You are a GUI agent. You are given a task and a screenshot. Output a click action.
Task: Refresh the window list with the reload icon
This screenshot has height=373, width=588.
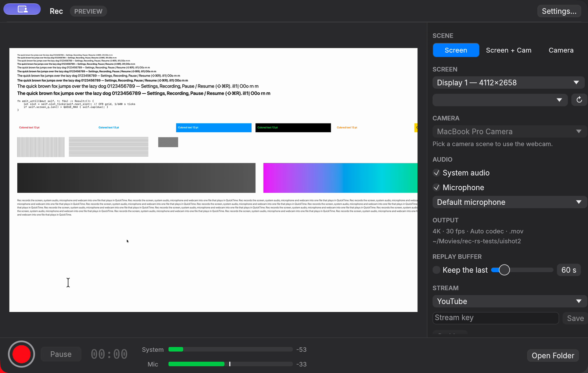[x=579, y=100]
